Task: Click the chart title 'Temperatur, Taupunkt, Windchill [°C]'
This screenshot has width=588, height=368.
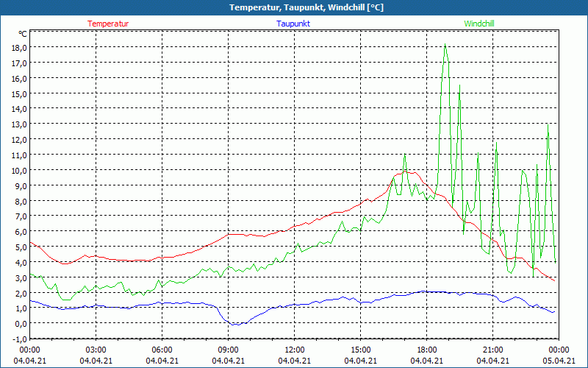Action: [306, 7]
